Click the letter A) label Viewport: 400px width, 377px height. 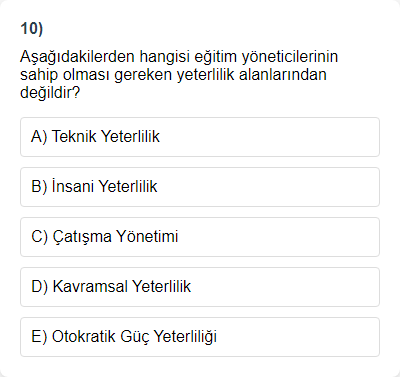[x=39, y=136]
